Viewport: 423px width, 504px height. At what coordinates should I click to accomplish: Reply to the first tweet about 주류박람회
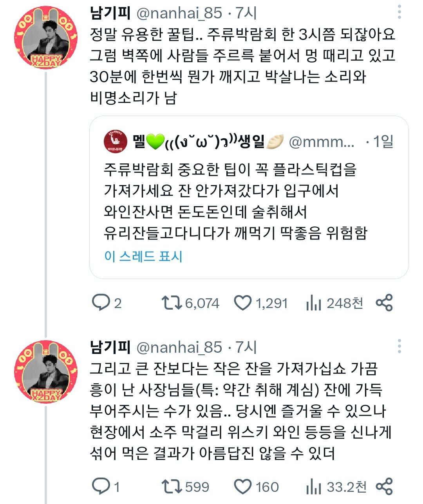click(x=101, y=303)
